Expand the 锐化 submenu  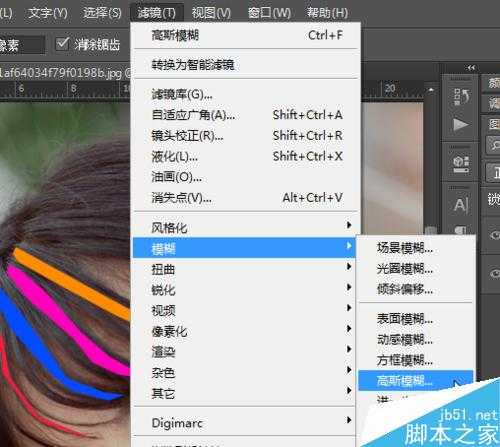point(244,289)
